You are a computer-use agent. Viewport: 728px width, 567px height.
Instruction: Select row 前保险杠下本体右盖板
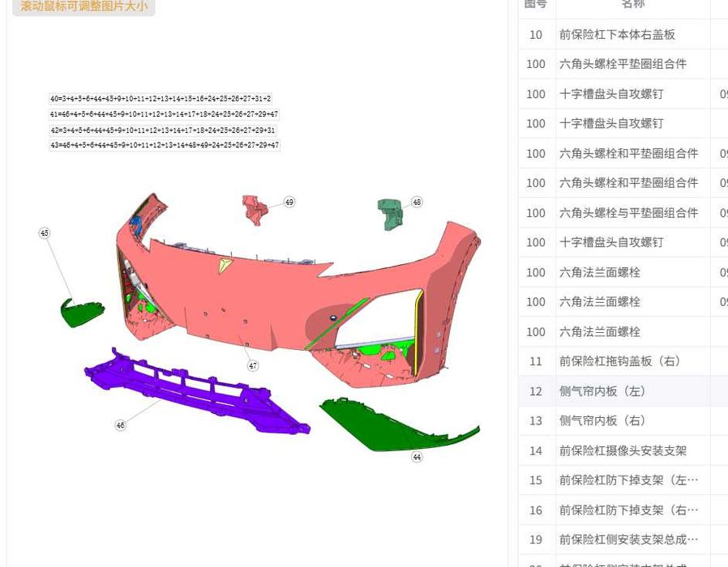[623, 34]
